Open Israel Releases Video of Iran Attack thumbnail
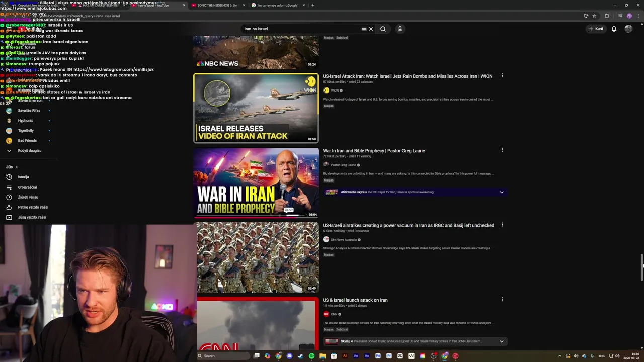 click(x=256, y=108)
